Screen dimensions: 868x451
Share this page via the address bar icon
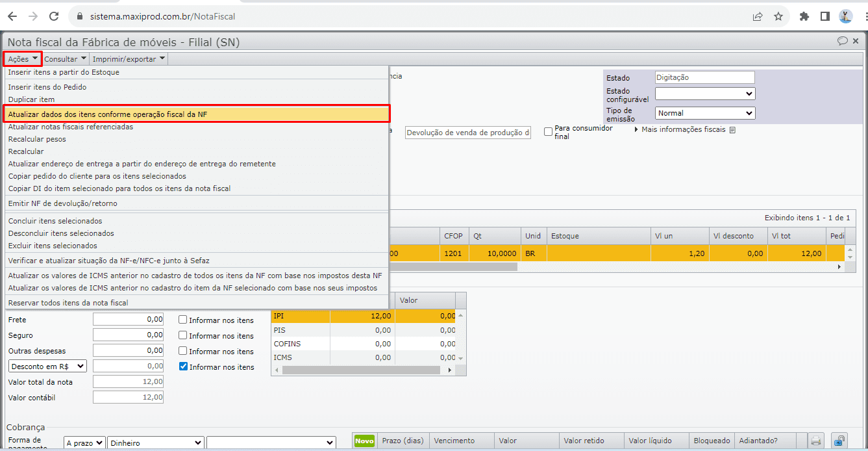[758, 16]
